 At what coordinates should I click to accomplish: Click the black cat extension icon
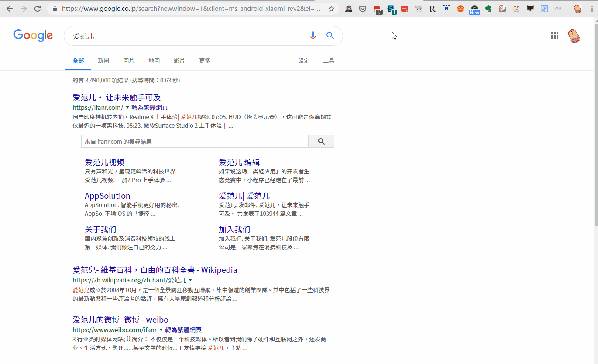point(530,9)
